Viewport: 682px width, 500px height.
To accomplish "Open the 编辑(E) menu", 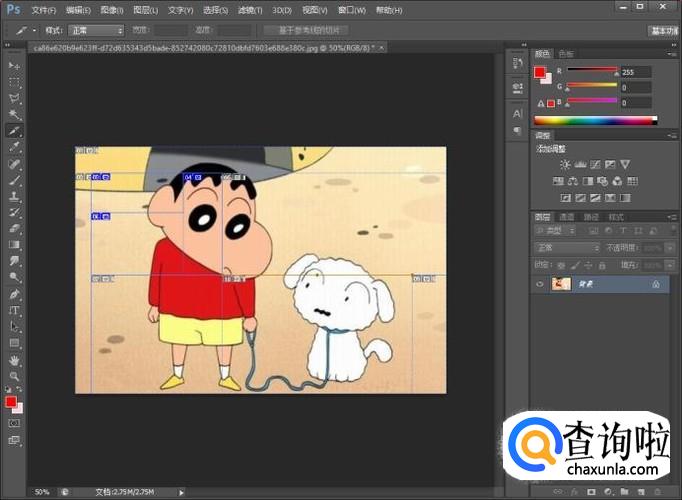I will coord(78,10).
